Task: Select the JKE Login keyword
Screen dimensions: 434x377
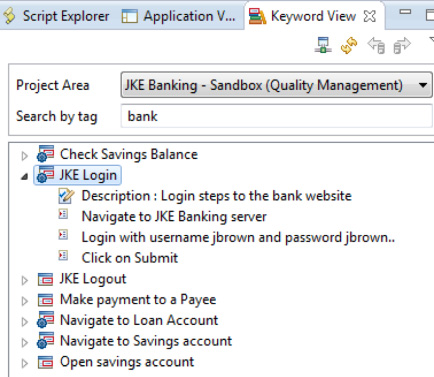Action: pos(88,175)
